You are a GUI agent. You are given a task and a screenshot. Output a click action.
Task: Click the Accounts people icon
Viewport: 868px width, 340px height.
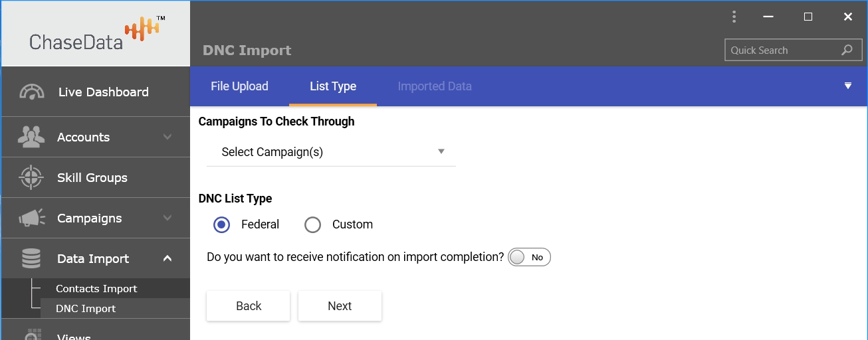point(31,137)
